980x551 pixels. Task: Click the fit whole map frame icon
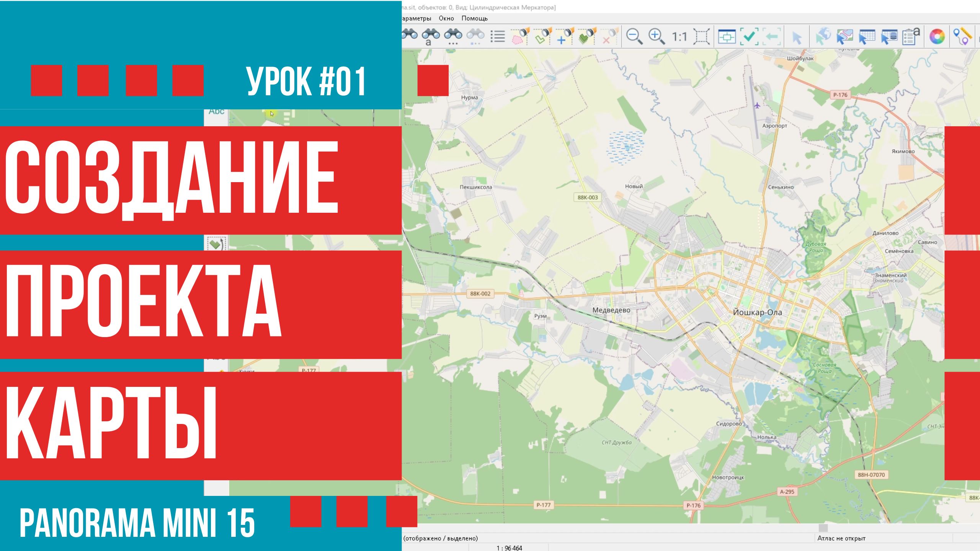[701, 37]
